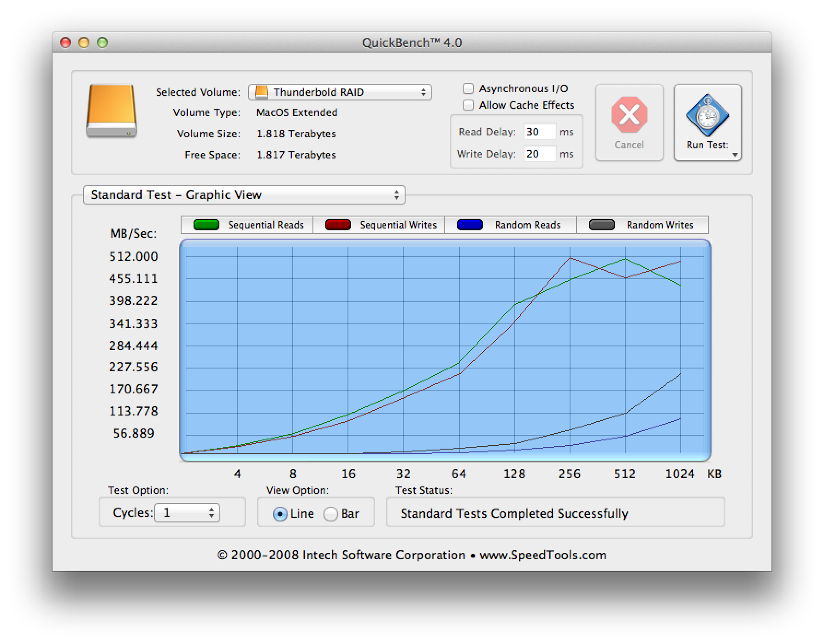Click the Sequential Reads legend label
This screenshot has width=824, height=644.
(x=266, y=225)
